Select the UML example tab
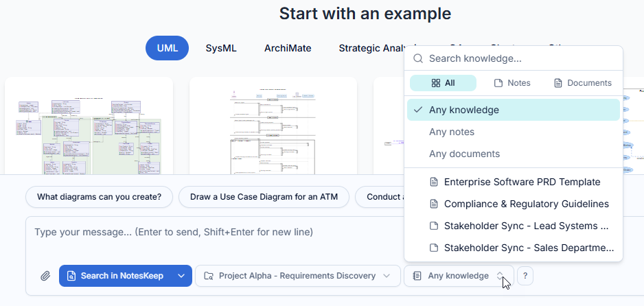644x306 pixels. (x=167, y=48)
